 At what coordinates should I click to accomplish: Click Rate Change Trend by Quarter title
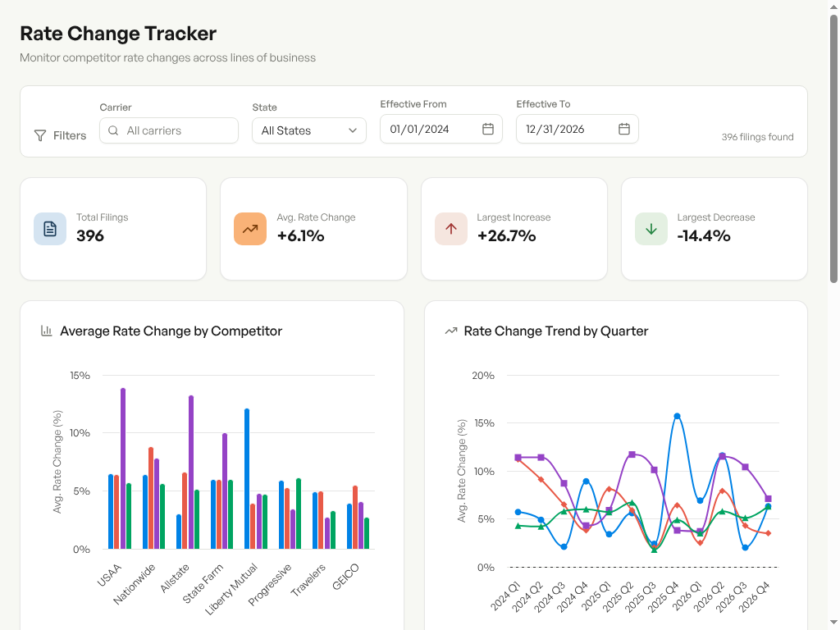(556, 331)
